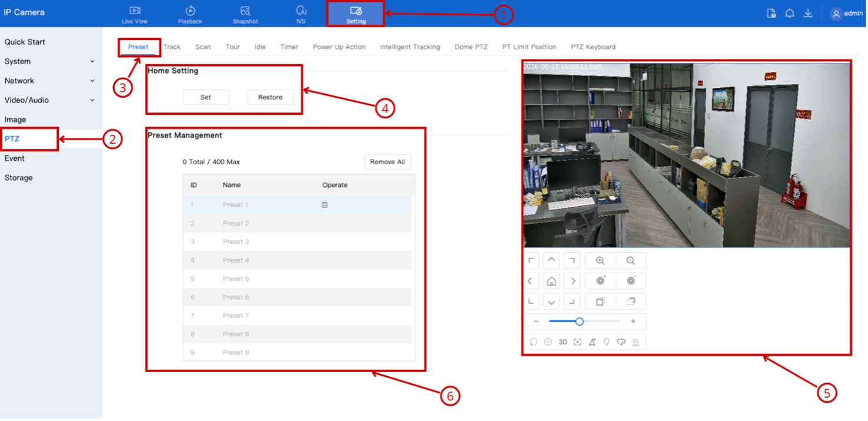Open the IVS page
Screen dimensions: 868x421
point(301,14)
